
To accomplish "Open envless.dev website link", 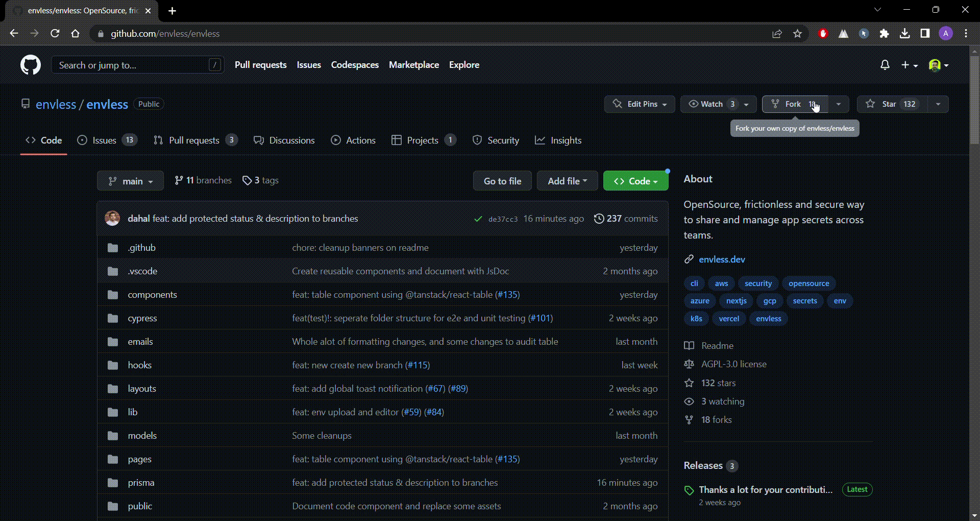I will pyautogui.click(x=722, y=259).
